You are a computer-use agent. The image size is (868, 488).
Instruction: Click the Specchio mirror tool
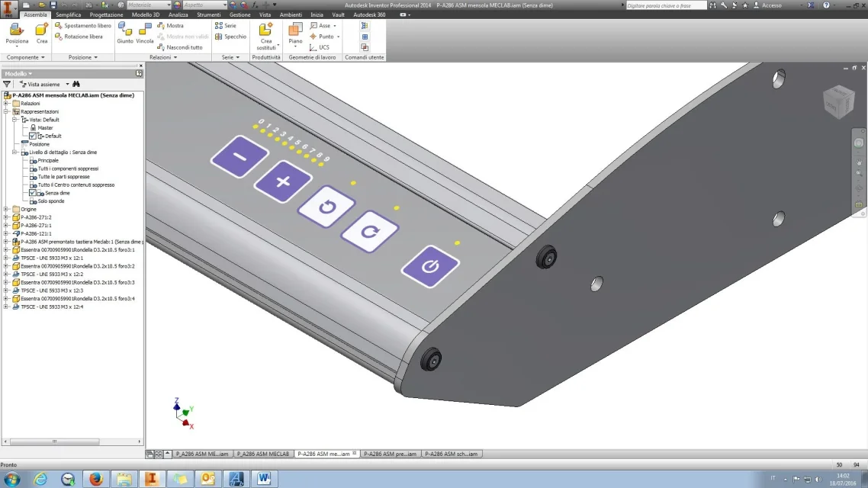point(230,37)
